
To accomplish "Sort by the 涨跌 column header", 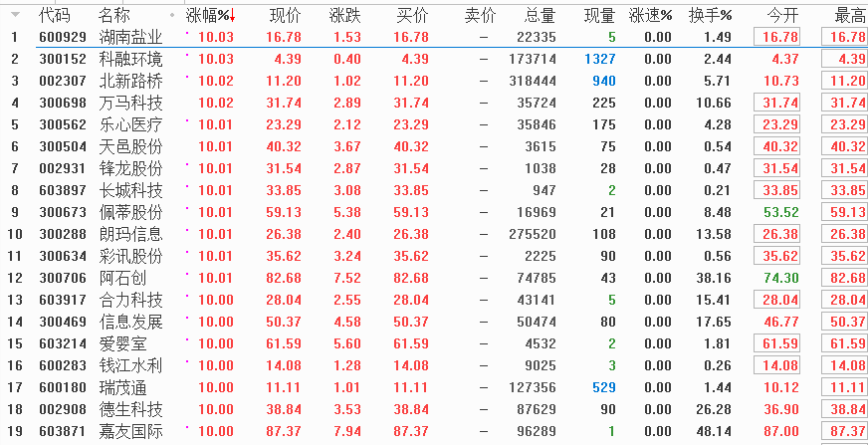I will tap(344, 16).
